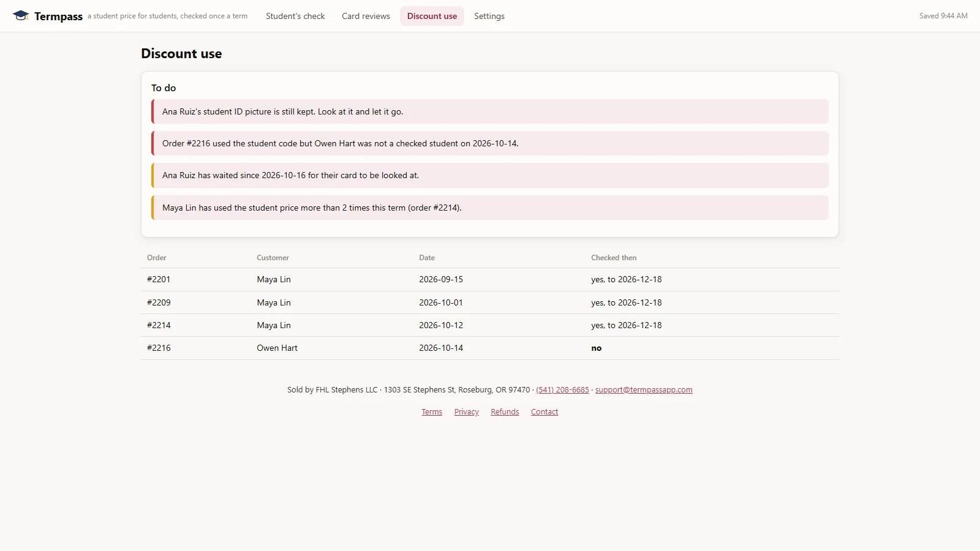Click the bold 'no' checked status

coord(597,348)
